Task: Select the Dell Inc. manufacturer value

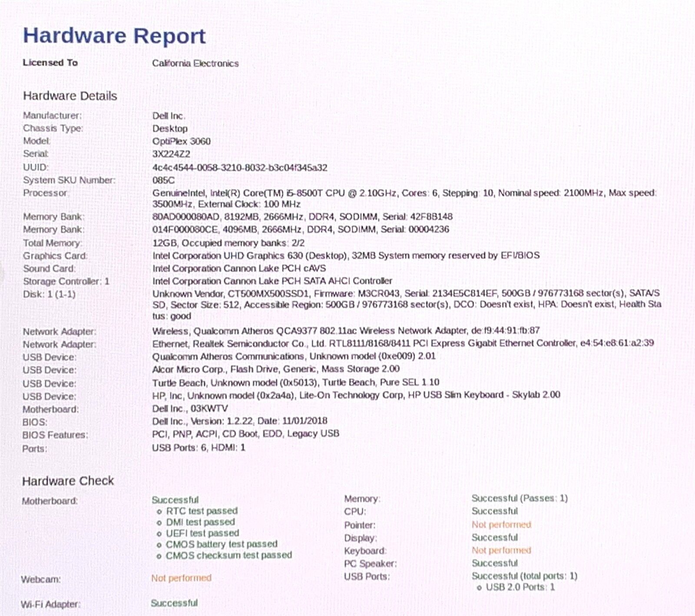Action: [x=169, y=116]
